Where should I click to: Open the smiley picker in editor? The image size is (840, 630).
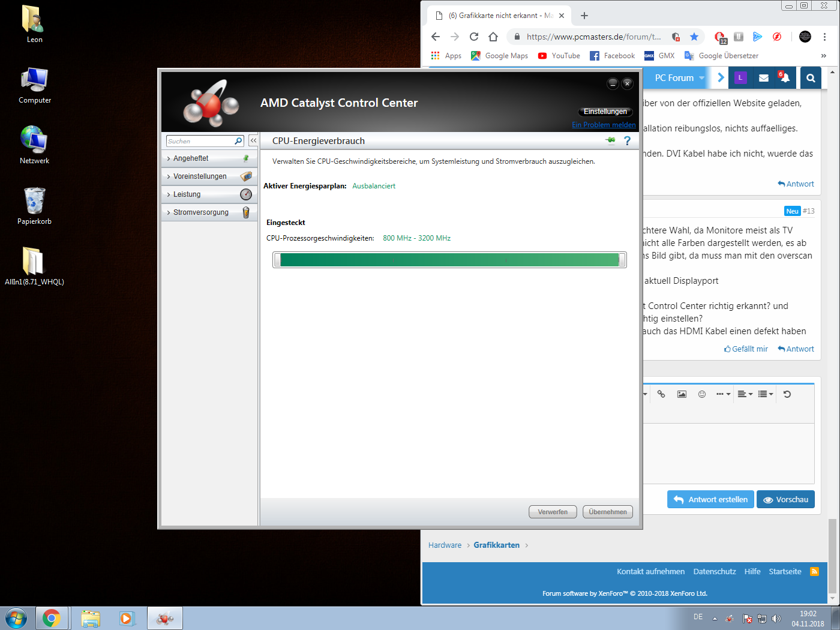[x=702, y=394]
